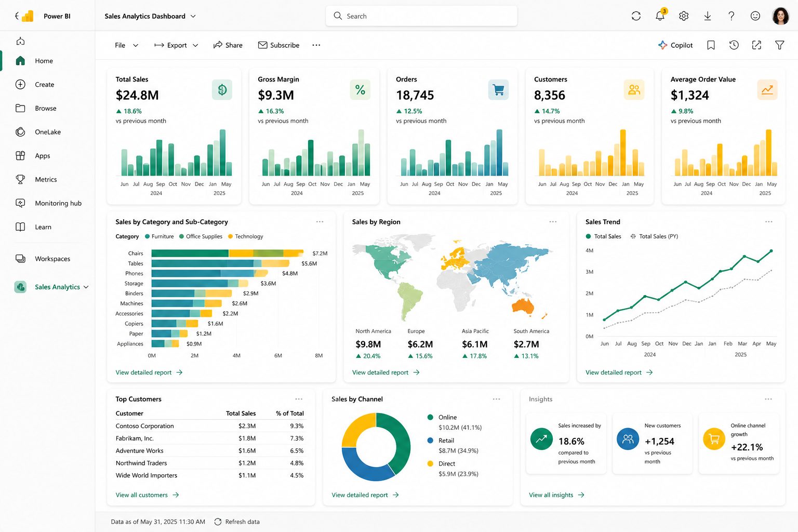Click the Power BI logo icon
This screenshot has width=798, height=532.
coord(28,16)
